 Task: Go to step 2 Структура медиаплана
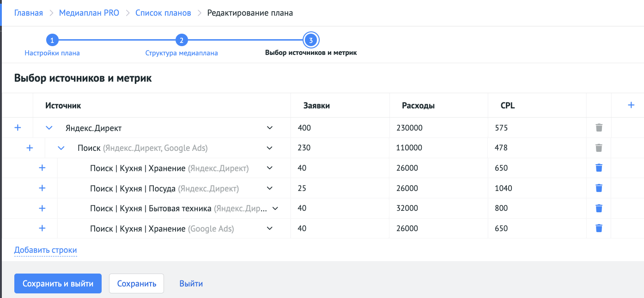[182, 41]
